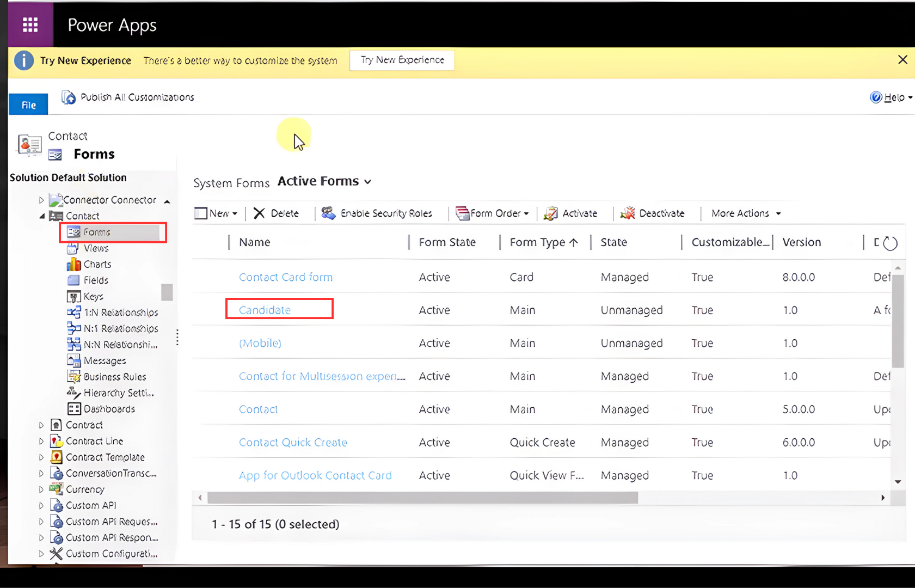Open the Contact main form link
The image size is (915, 588).
pos(258,409)
